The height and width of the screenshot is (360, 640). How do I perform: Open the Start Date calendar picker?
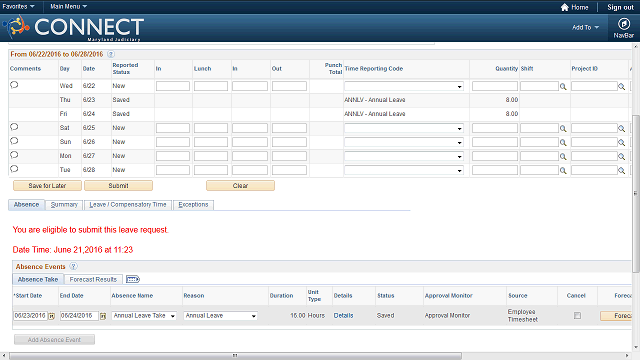click(x=51, y=316)
